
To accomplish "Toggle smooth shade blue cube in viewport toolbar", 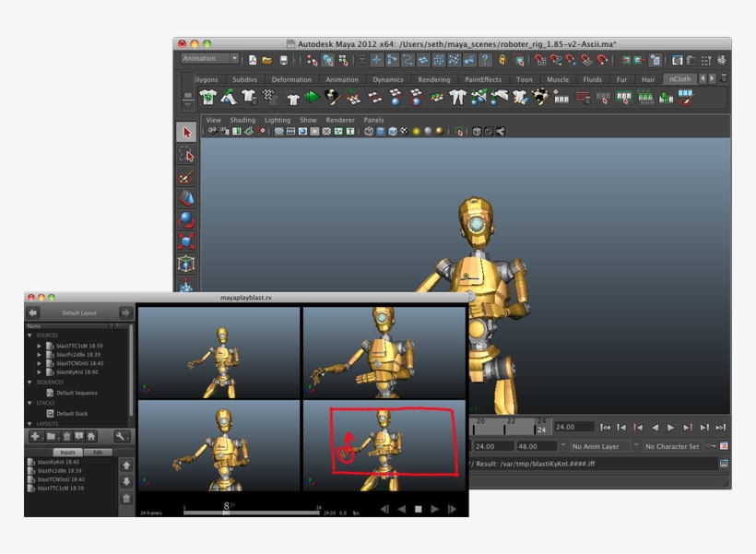I will pyautogui.click(x=381, y=131).
